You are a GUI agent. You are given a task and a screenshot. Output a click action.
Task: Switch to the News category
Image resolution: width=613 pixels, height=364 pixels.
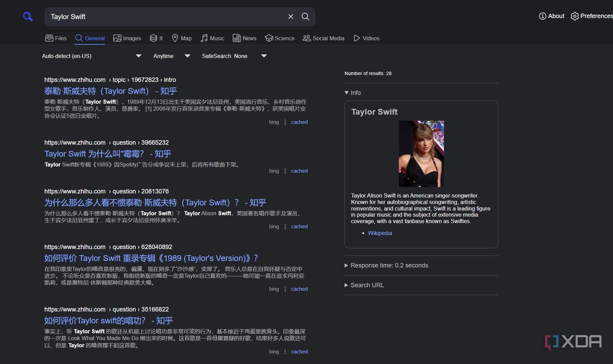[245, 38]
